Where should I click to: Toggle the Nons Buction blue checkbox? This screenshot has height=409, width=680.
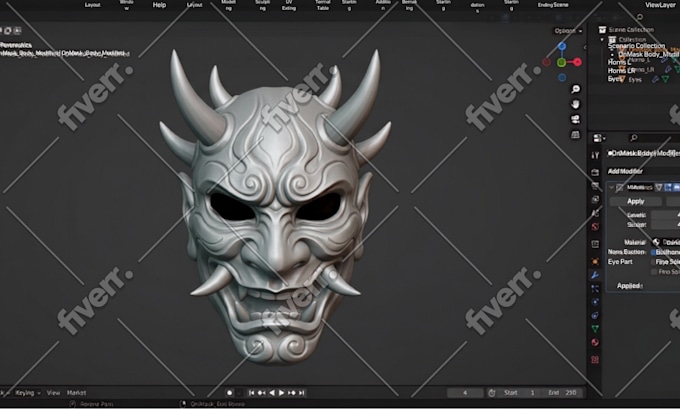click(654, 252)
